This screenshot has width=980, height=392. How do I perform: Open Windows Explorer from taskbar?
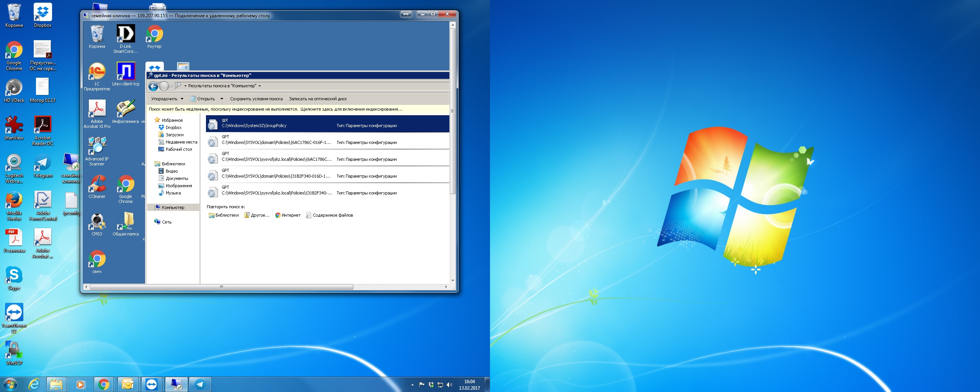click(x=56, y=384)
